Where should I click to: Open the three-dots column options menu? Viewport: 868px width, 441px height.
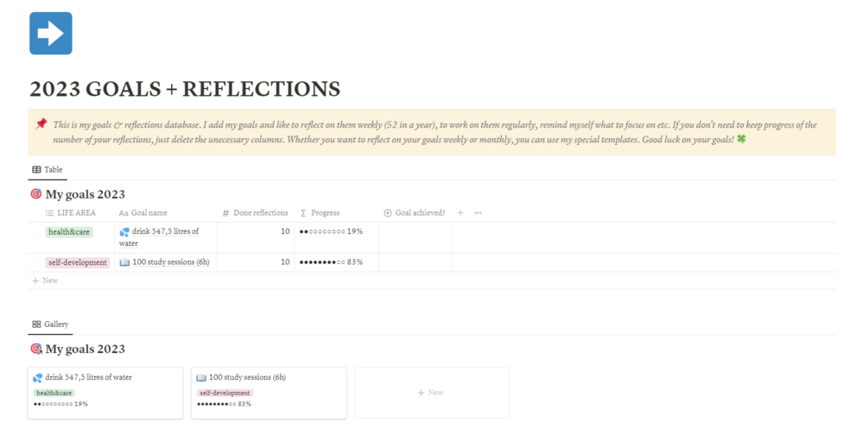[478, 213]
